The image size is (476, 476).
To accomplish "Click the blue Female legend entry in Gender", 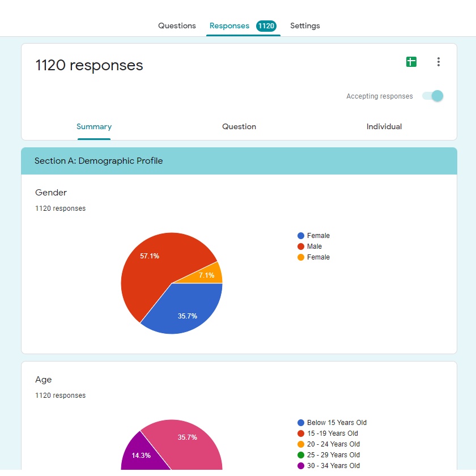I will click(317, 236).
